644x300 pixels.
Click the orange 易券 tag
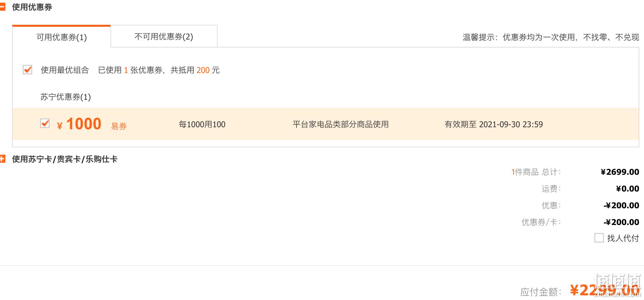pyautogui.click(x=119, y=126)
